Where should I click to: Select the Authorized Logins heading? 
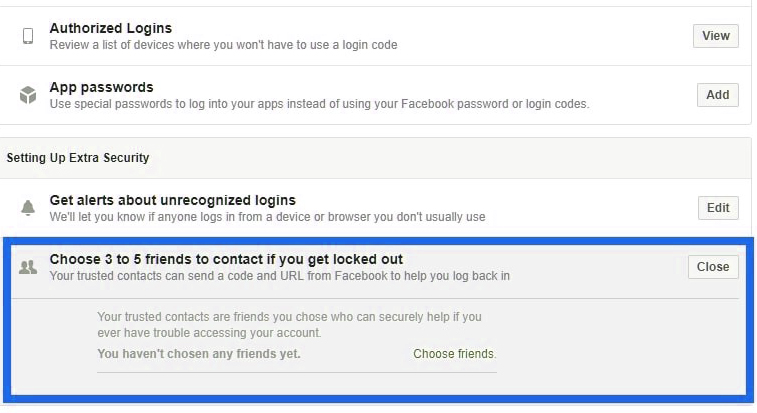tap(111, 28)
